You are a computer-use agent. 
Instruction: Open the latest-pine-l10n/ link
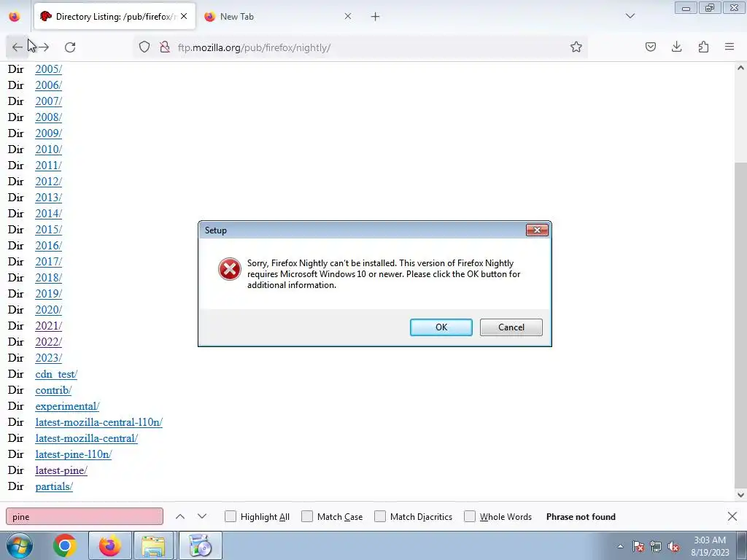[x=74, y=454]
